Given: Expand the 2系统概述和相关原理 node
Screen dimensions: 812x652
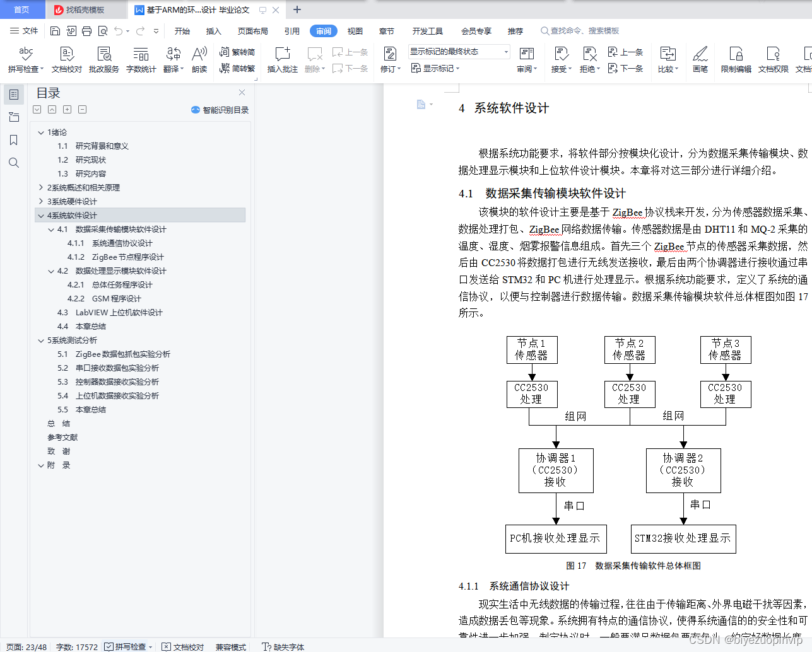Looking at the screenshot, I should [41, 188].
